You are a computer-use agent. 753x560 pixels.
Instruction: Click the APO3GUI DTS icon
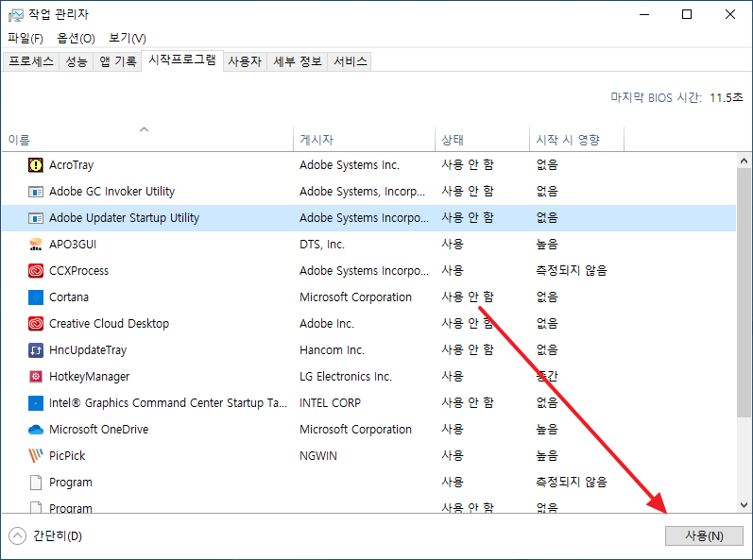pyautogui.click(x=36, y=245)
